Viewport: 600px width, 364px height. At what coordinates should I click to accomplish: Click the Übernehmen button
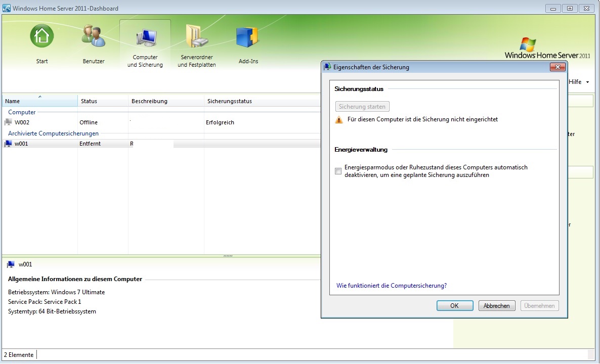coord(539,305)
